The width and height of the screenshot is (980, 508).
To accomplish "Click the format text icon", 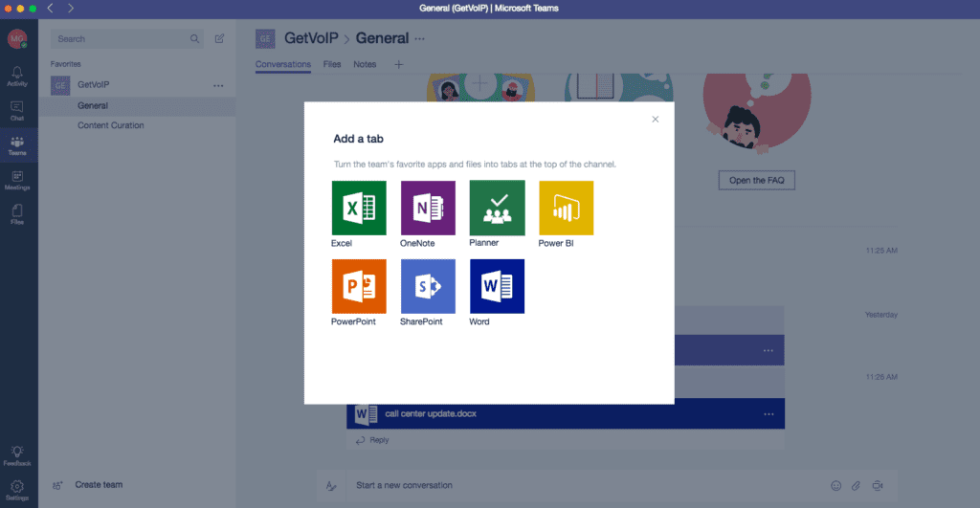I will [331, 485].
